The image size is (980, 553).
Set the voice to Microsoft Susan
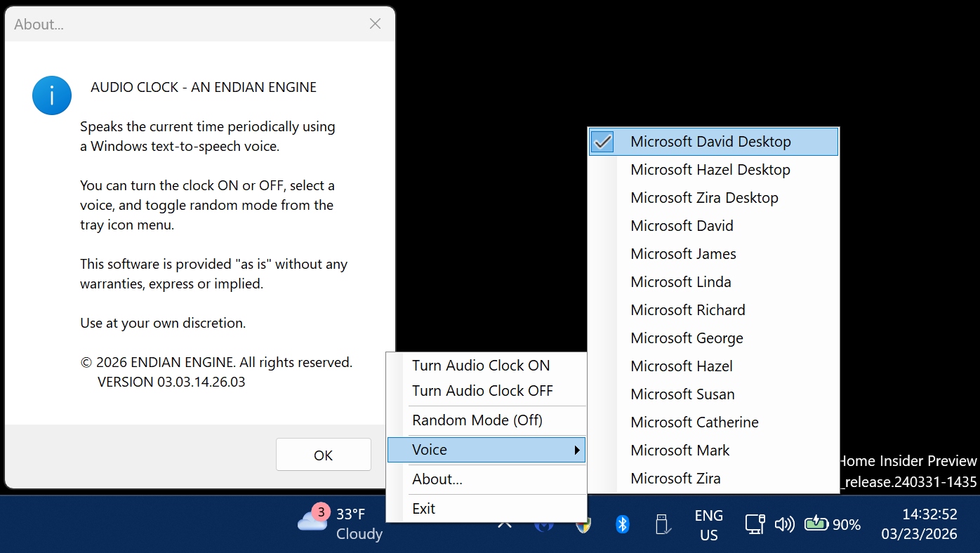713,394
